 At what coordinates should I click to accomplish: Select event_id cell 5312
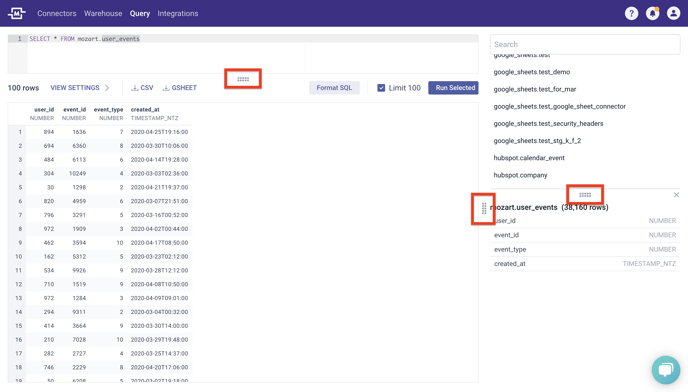tap(79, 256)
